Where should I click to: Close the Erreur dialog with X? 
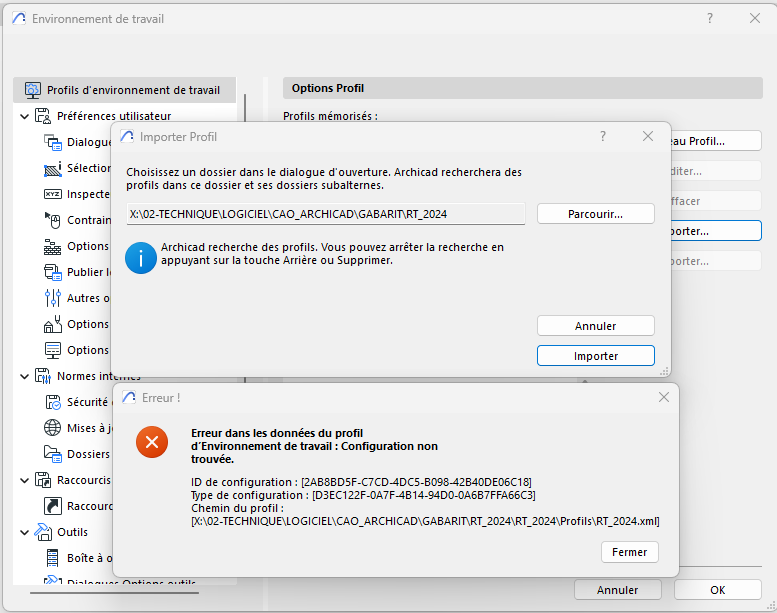pyautogui.click(x=664, y=397)
